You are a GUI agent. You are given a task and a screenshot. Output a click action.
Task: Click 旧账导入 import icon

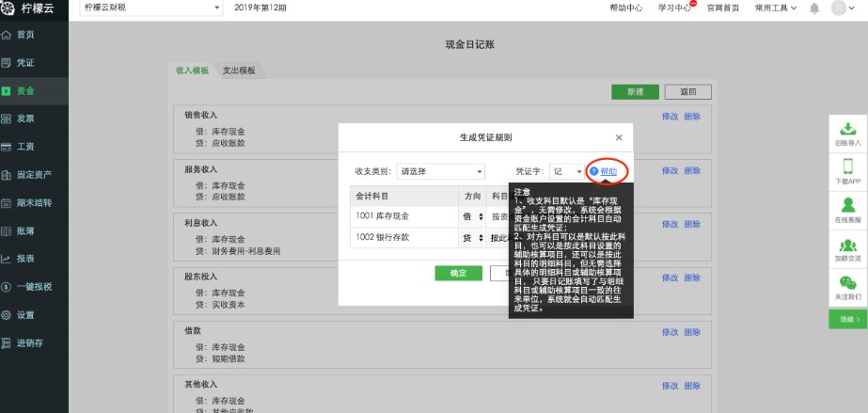pyautogui.click(x=847, y=129)
